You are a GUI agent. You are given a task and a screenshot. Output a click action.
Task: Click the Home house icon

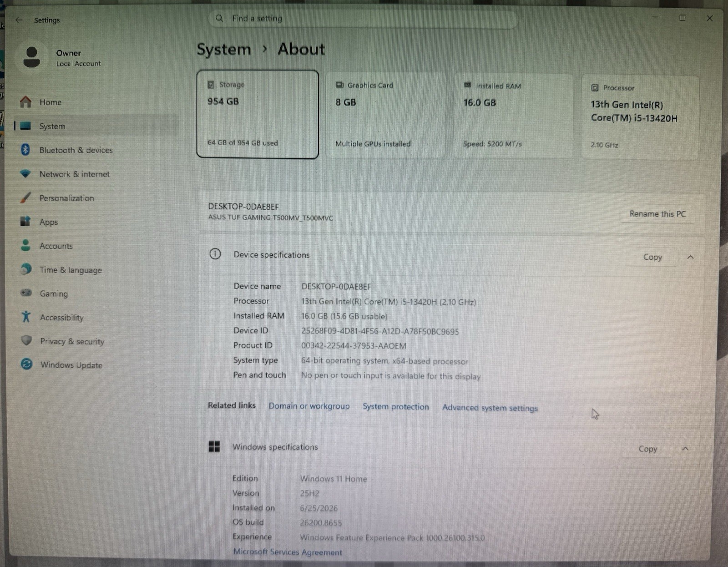click(x=26, y=102)
